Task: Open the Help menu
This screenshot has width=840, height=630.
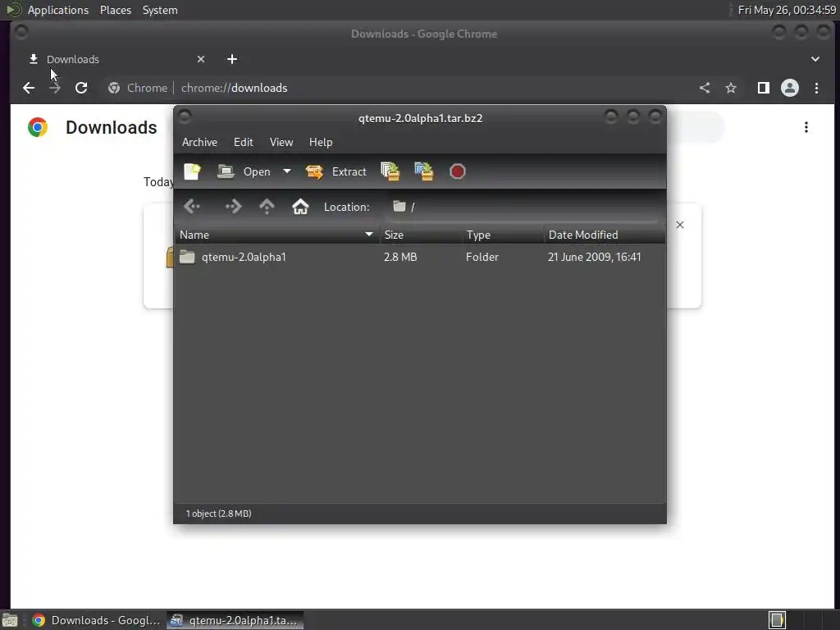Action: pyautogui.click(x=321, y=142)
